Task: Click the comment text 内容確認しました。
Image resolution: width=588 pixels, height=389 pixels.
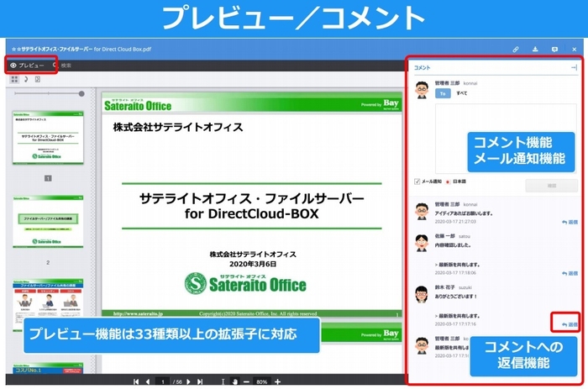Action: click(453, 245)
